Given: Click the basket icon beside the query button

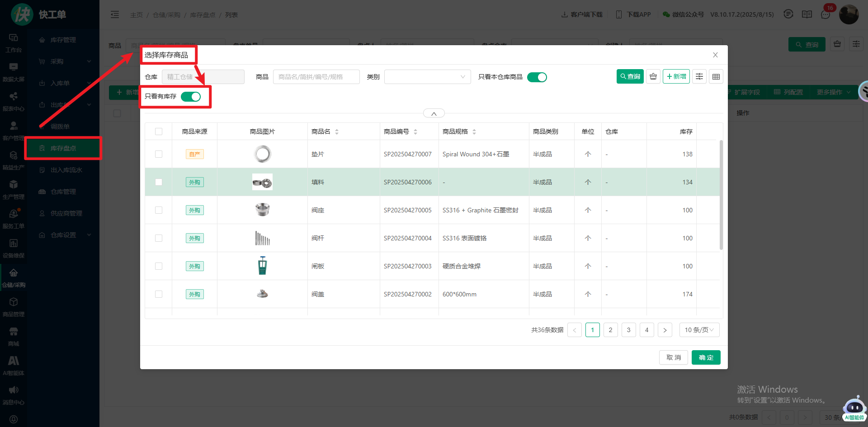Looking at the screenshot, I should pos(653,77).
